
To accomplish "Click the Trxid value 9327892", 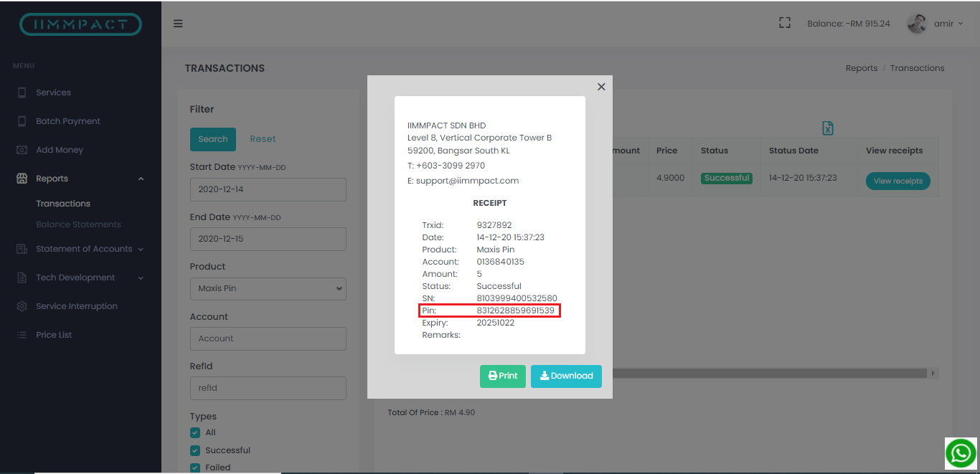I will (x=494, y=225).
